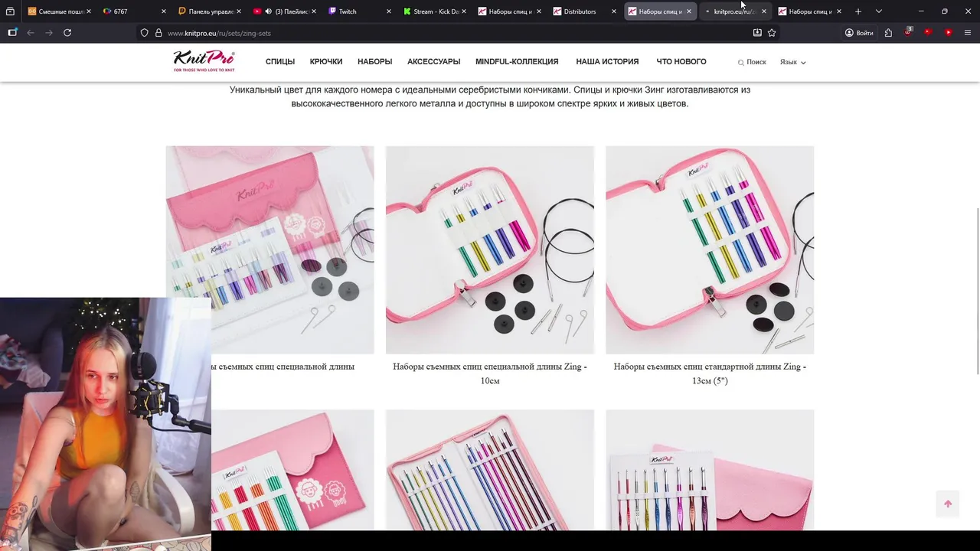Open the Язык language dropdown
The width and height of the screenshot is (980, 551).
[x=793, y=62]
